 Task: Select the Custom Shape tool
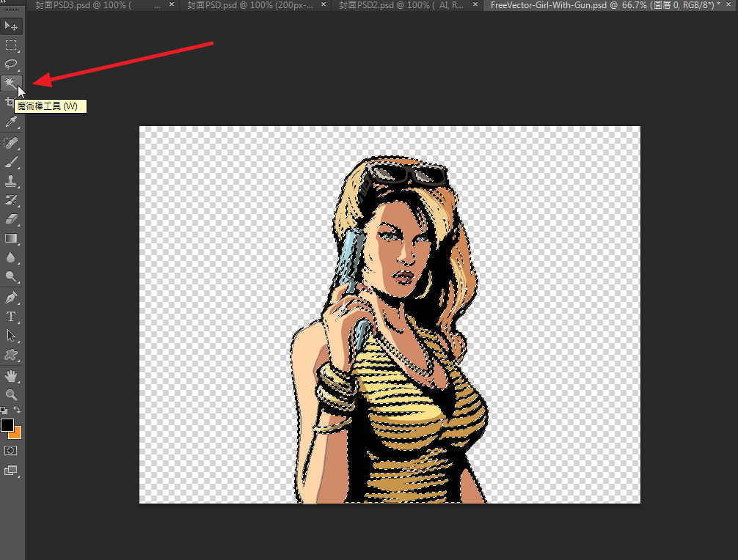11,355
